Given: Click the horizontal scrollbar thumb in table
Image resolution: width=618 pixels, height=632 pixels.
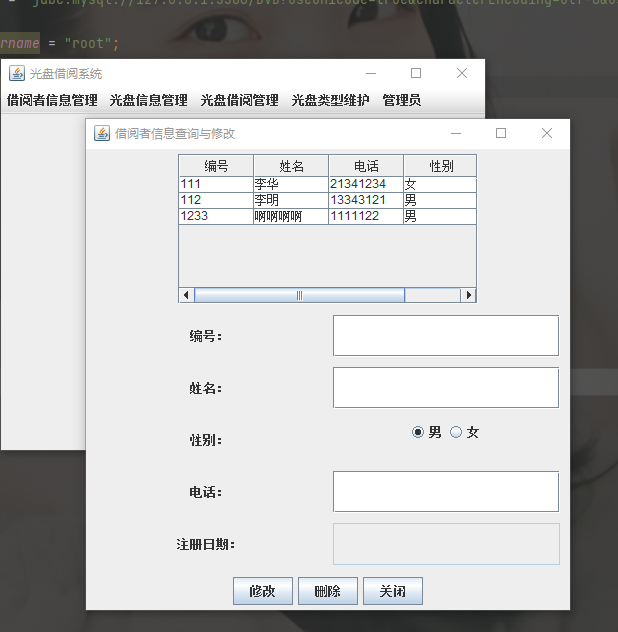Looking at the screenshot, I should [300, 295].
